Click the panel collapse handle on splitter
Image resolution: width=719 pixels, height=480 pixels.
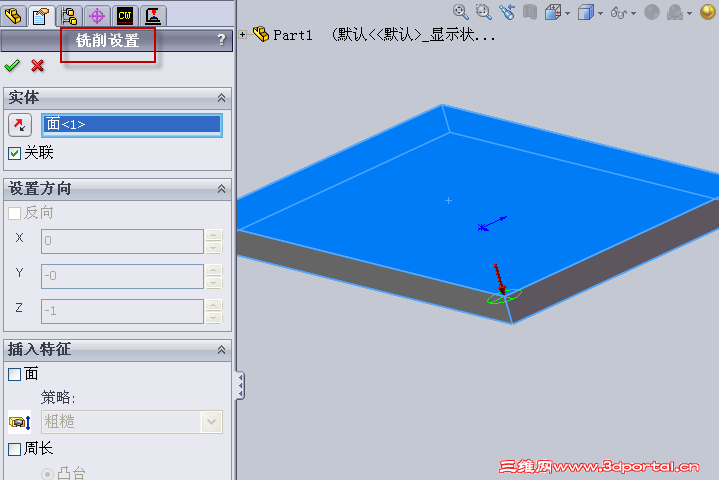point(240,385)
